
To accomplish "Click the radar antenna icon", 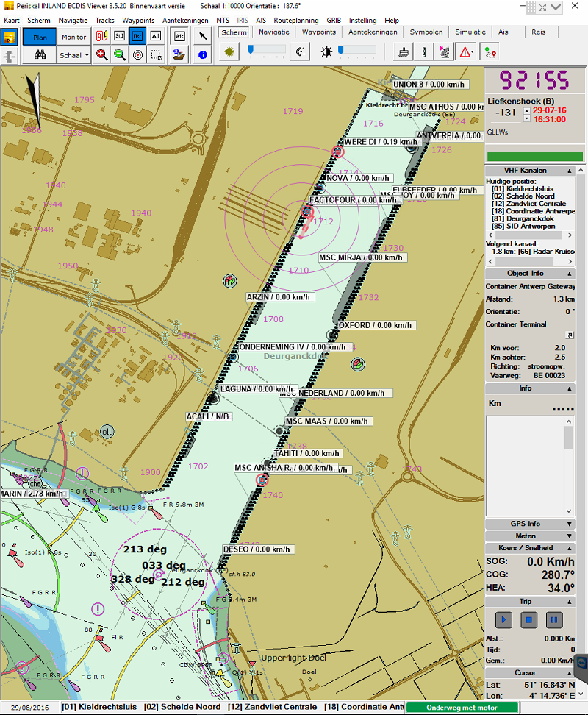I will tap(445, 51).
